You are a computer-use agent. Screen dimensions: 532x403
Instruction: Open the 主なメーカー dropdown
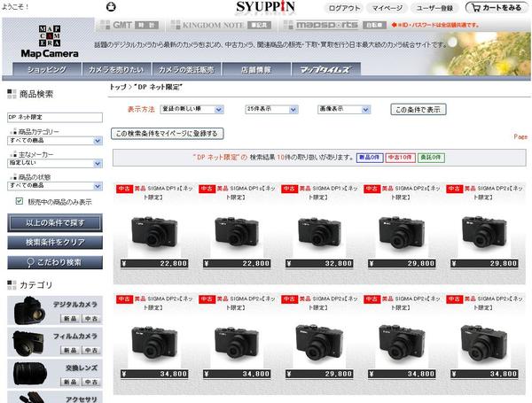(55, 163)
